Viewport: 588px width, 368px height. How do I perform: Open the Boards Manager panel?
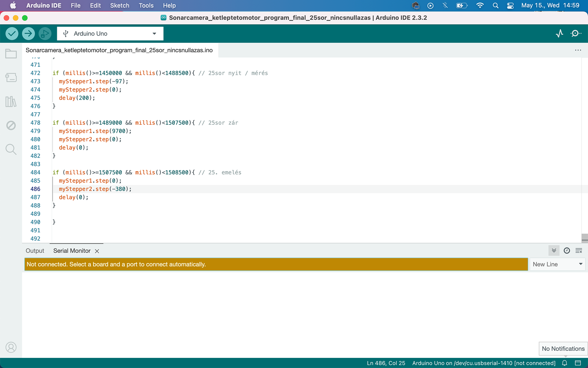11,77
